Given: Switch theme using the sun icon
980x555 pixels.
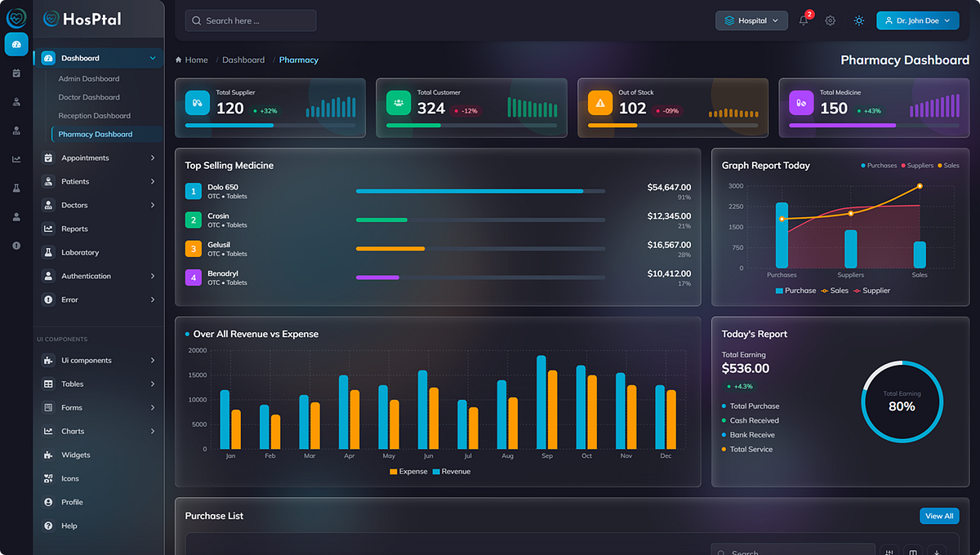Looking at the screenshot, I should click(x=859, y=20).
